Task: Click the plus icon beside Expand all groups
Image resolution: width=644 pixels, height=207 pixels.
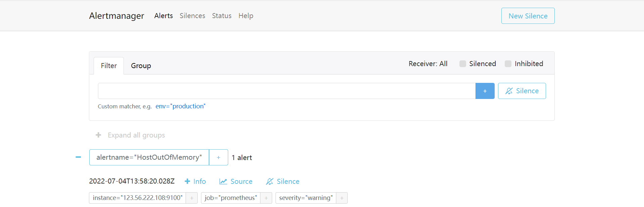Action: [98, 135]
